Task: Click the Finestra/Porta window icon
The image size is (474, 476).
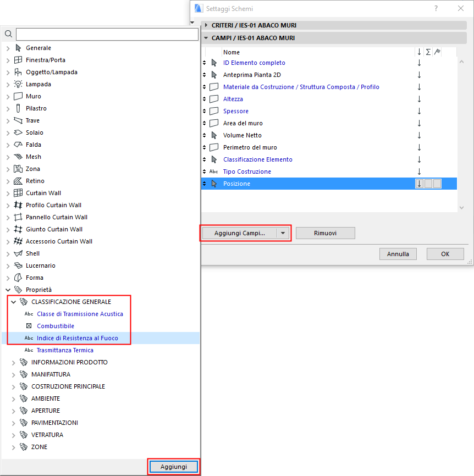Action: coord(18,60)
